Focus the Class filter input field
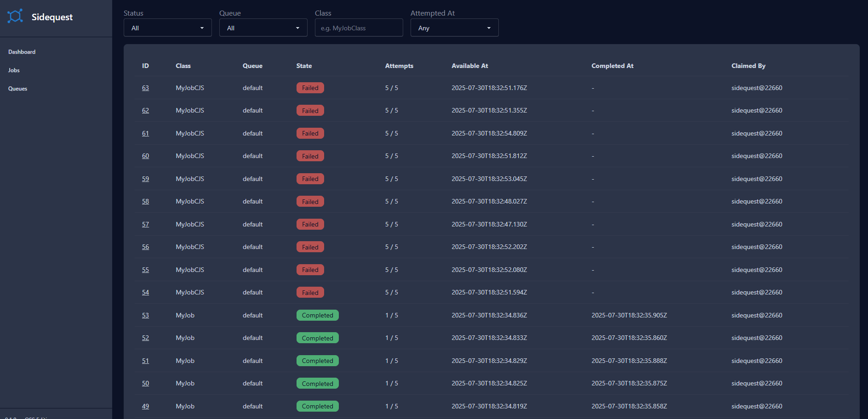Screen dimensions: 868x419 (359, 28)
